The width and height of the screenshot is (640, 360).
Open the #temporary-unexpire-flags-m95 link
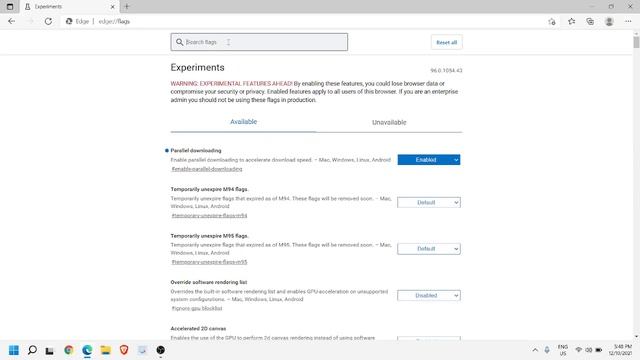[x=209, y=262]
